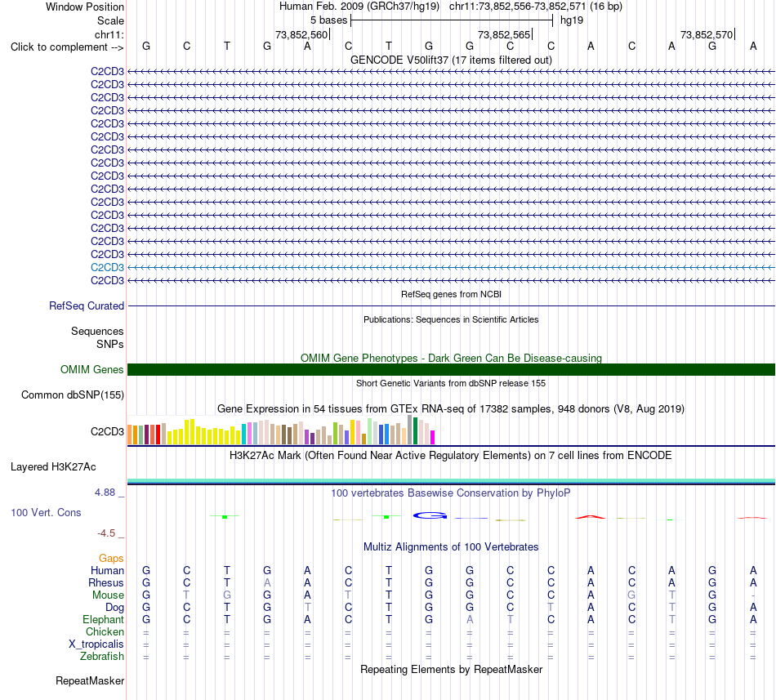The width and height of the screenshot is (776, 700).
Task: Click the 73,852,560 ruler position marker
Action: pyautogui.click(x=301, y=34)
